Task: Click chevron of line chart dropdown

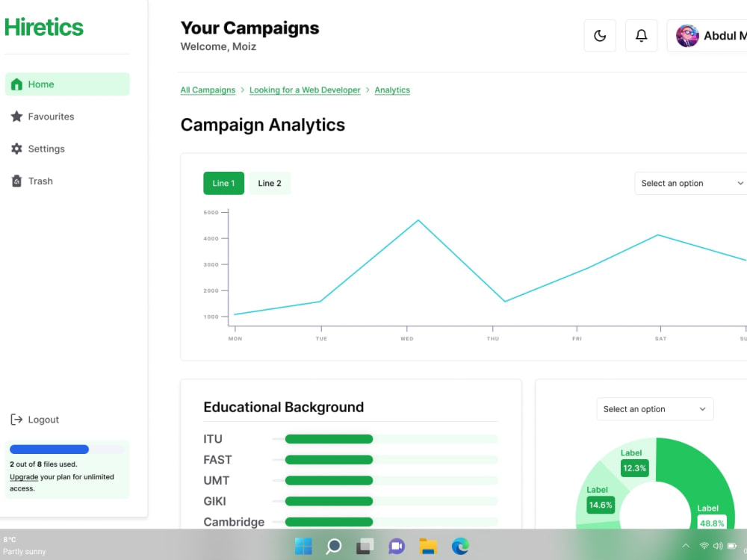Action: (x=740, y=184)
